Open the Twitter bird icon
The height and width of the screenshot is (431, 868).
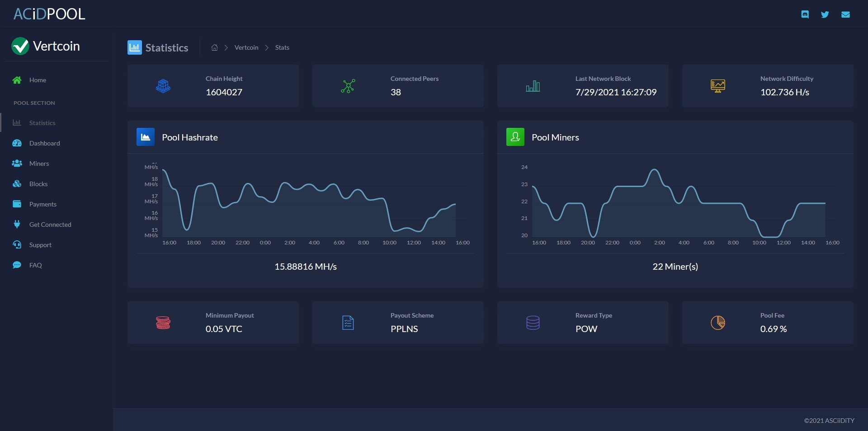(x=825, y=14)
